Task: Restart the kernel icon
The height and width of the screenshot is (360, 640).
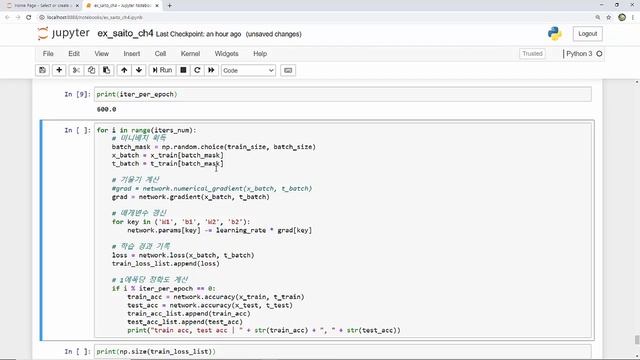Action: [197, 70]
